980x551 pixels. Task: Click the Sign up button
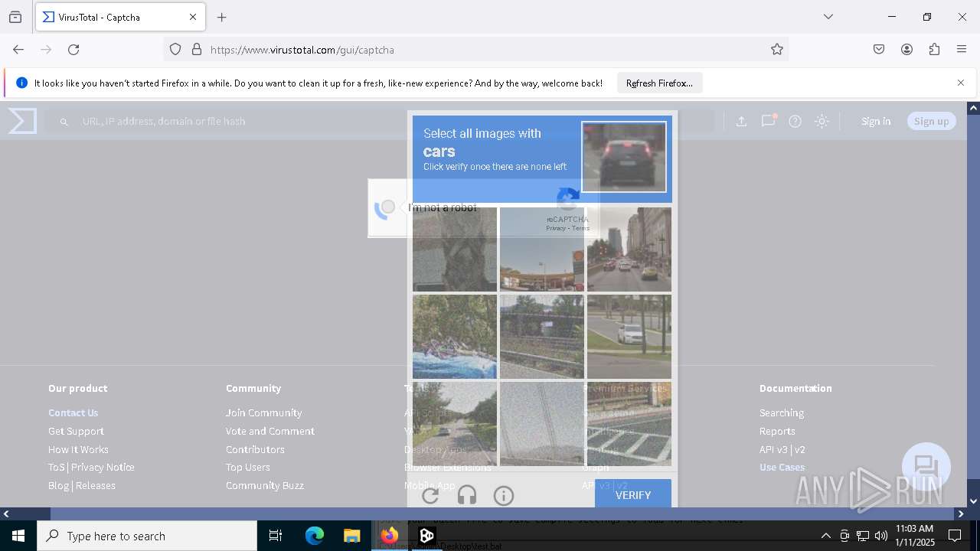(x=931, y=121)
